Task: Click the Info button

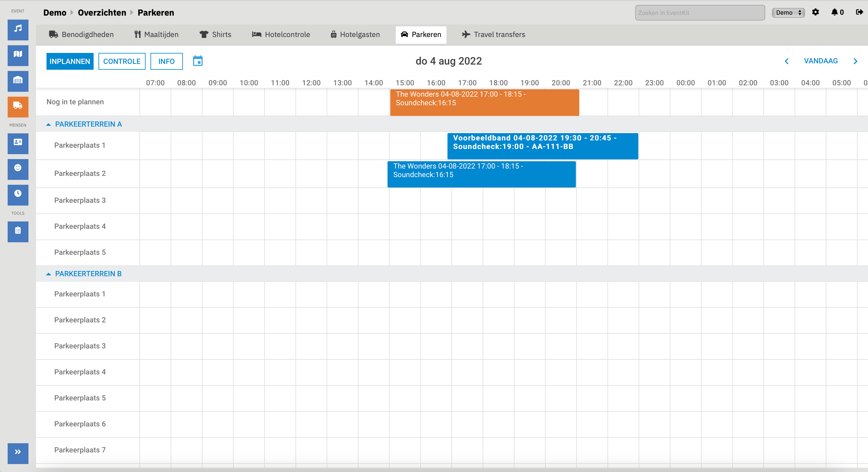Action: (166, 61)
